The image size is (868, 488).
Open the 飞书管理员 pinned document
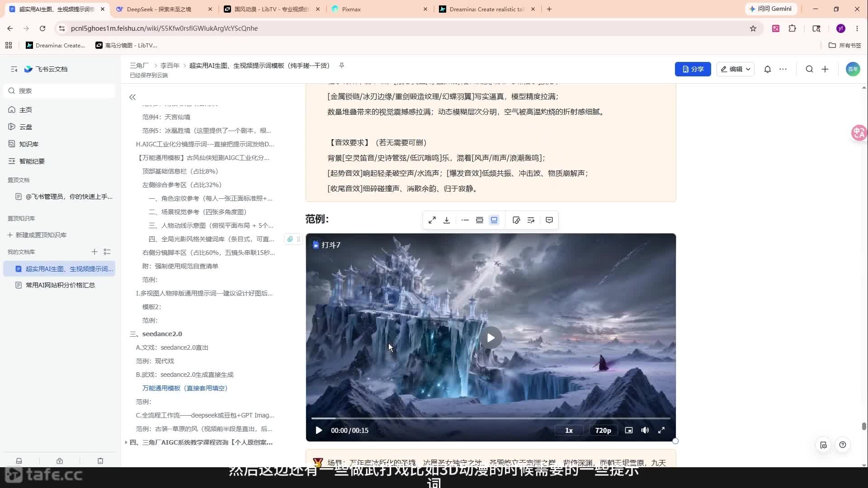pyautogui.click(x=64, y=197)
